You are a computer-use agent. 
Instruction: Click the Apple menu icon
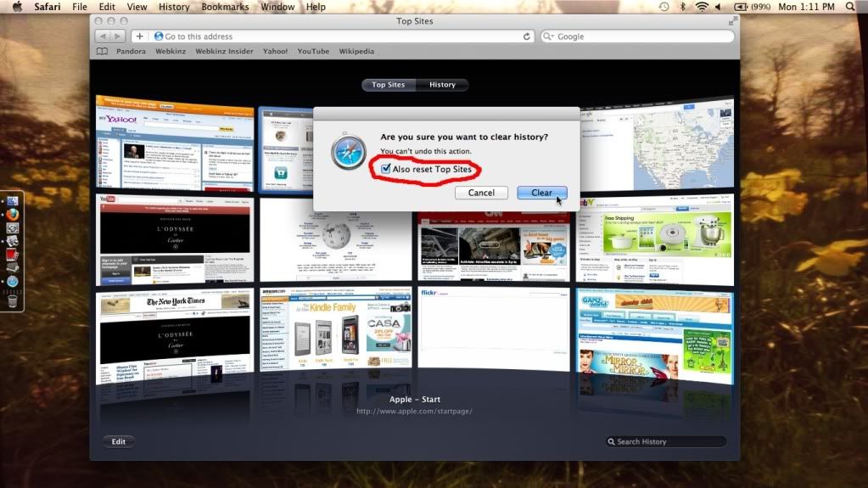(x=17, y=7)
